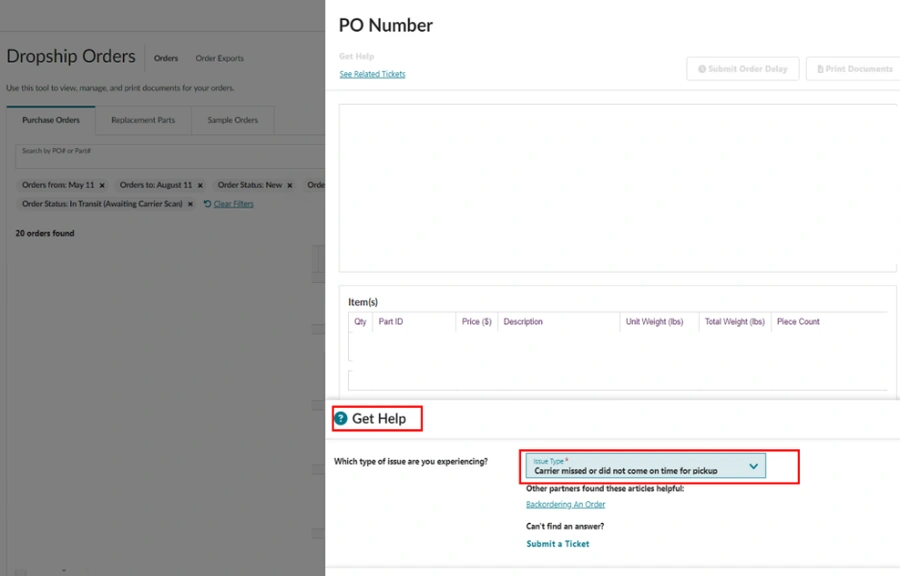This screenshot has height=576, width=900.
Task: Click the Clear Filters link
Action: (x=233, y=204)
